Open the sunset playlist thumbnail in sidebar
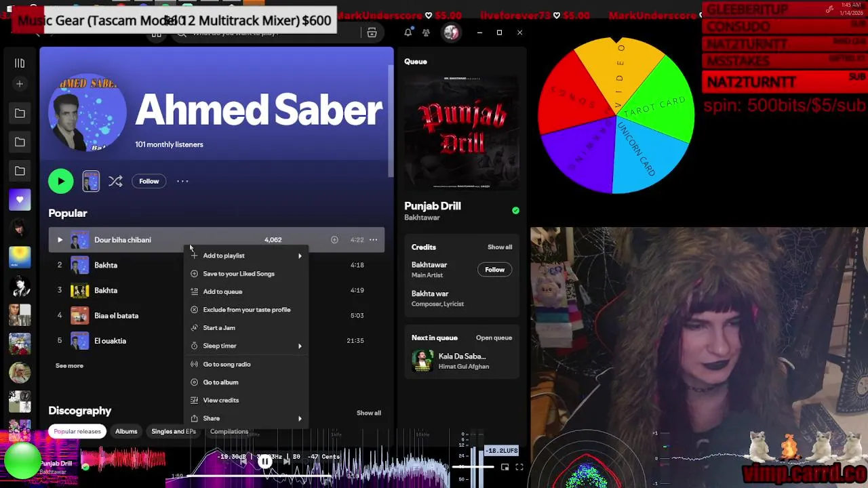 coord(20,258)
